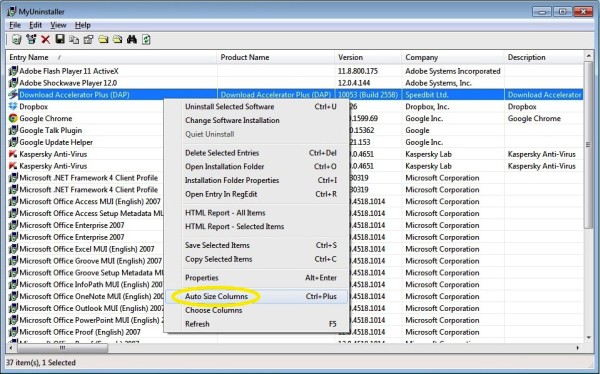Click the Adobe Systems Incorporated company cell
Viewport: 600px width, 374px height.
[453, 71]
